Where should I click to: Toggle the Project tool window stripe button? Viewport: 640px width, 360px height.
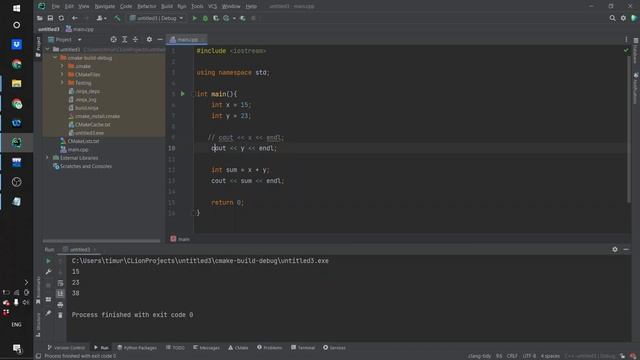[x=38, y=47]
